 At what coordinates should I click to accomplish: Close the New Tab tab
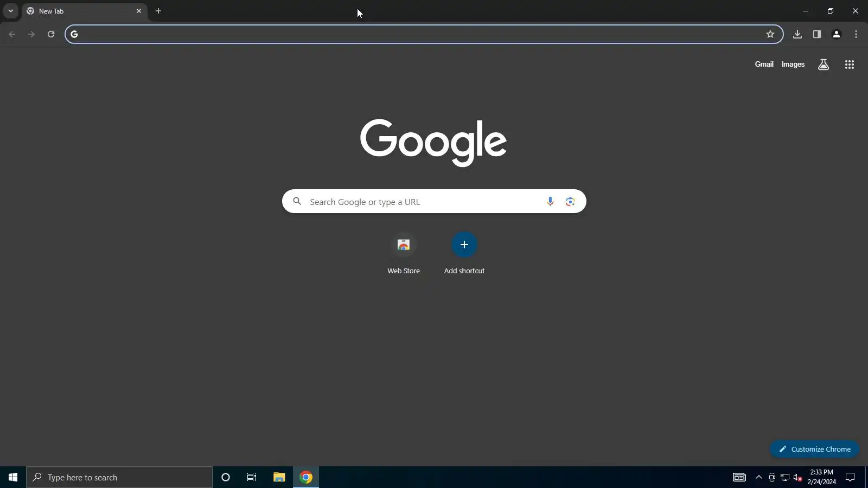[139, 11]
